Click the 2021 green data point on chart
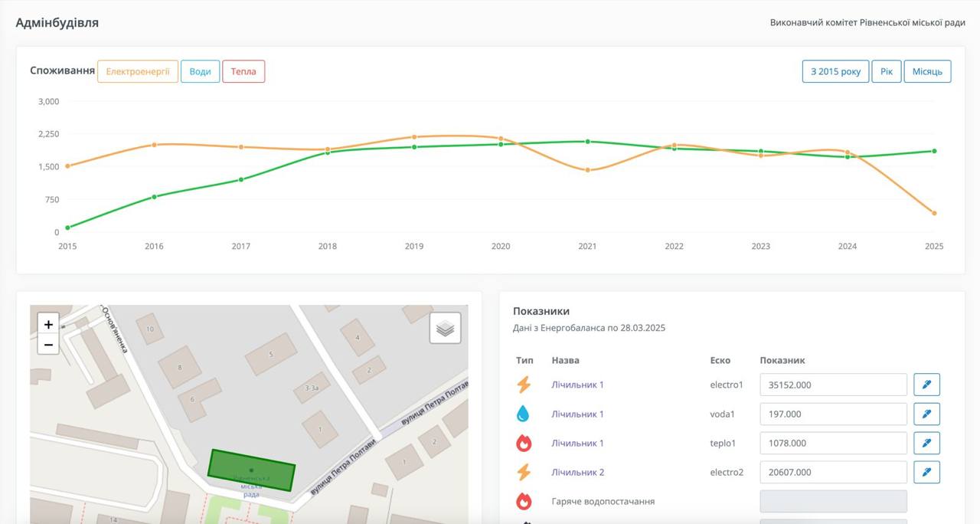The image size is (980, 524). (x=587, y=142)
